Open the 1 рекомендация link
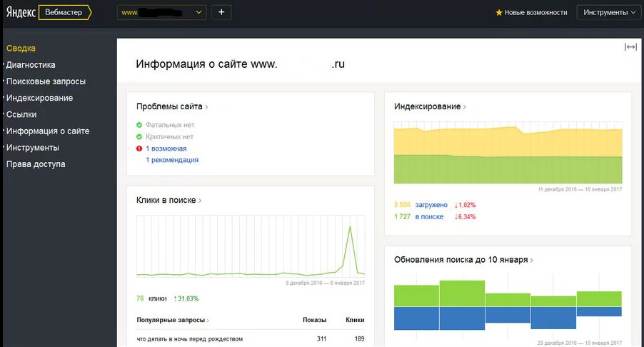Viewport: 644px width, 347px height. (172, 160)
